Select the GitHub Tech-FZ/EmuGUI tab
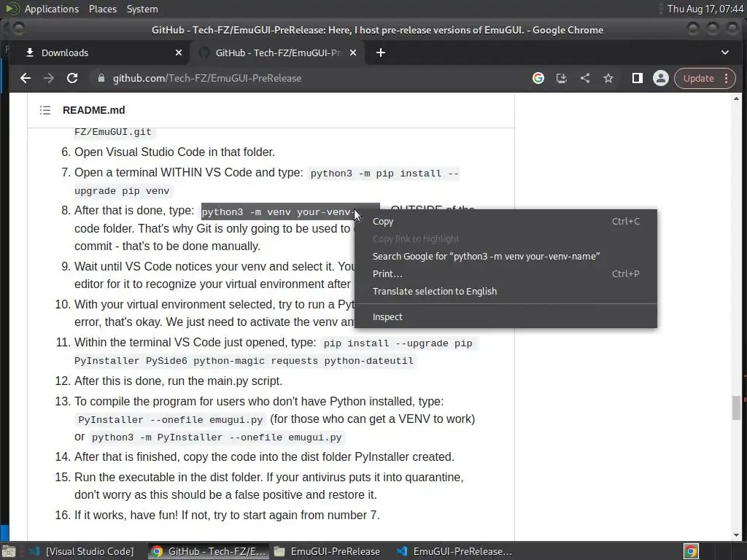 (x=278, y=52)
